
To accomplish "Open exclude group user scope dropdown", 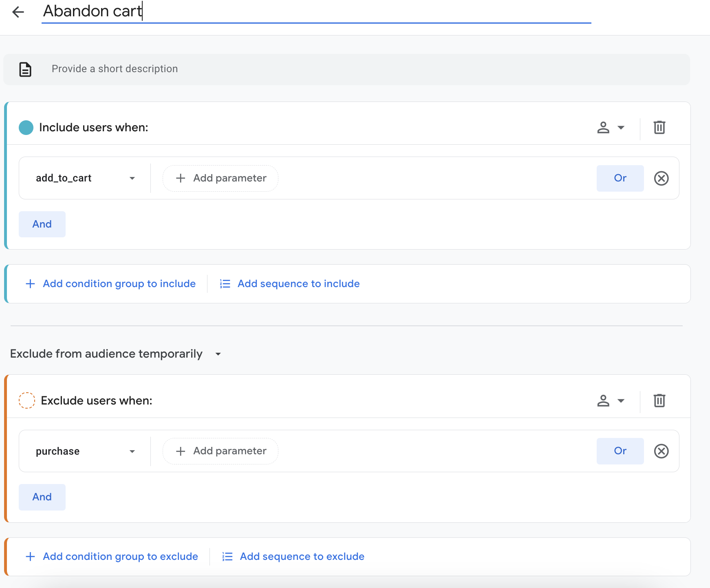I will 611,400.
